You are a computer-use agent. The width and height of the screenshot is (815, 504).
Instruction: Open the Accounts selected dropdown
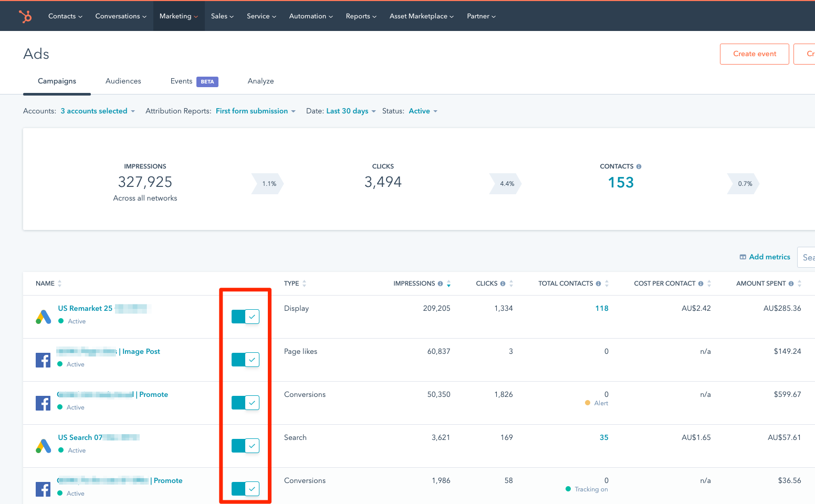(97, 111)
